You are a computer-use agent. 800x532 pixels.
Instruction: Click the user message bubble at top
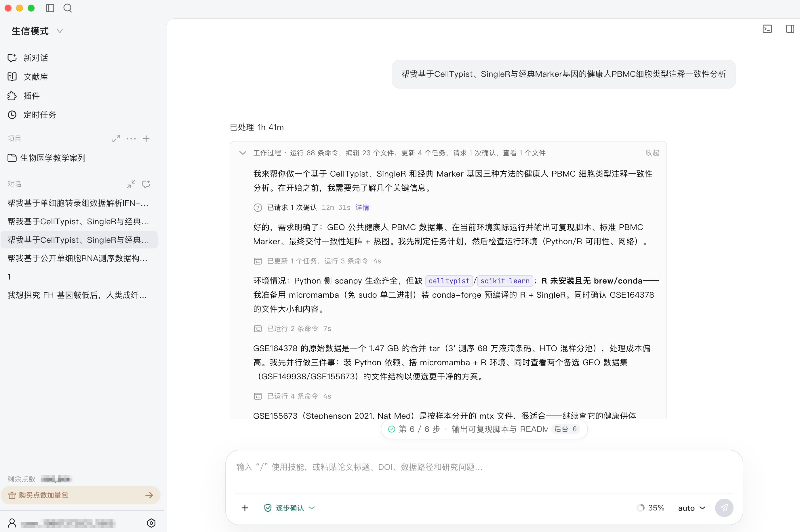click(x=564, y=74)
